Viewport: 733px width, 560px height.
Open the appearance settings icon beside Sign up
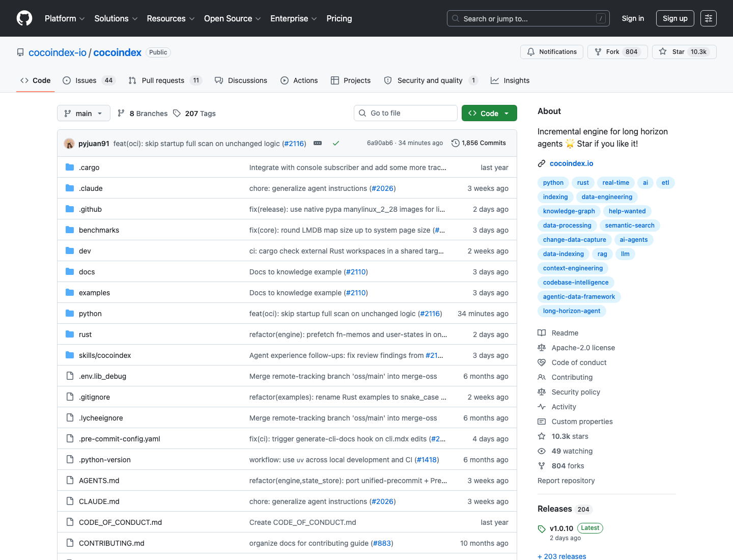coord(709,18)
